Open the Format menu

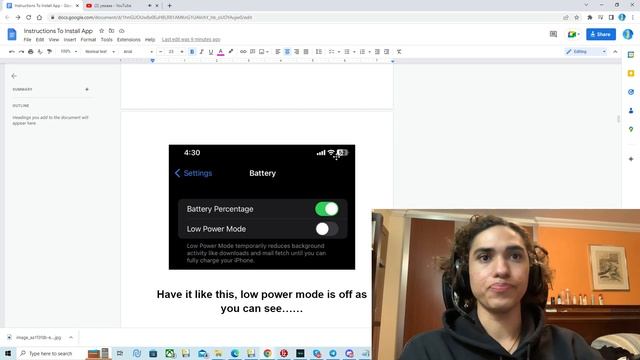click(88, 40)
